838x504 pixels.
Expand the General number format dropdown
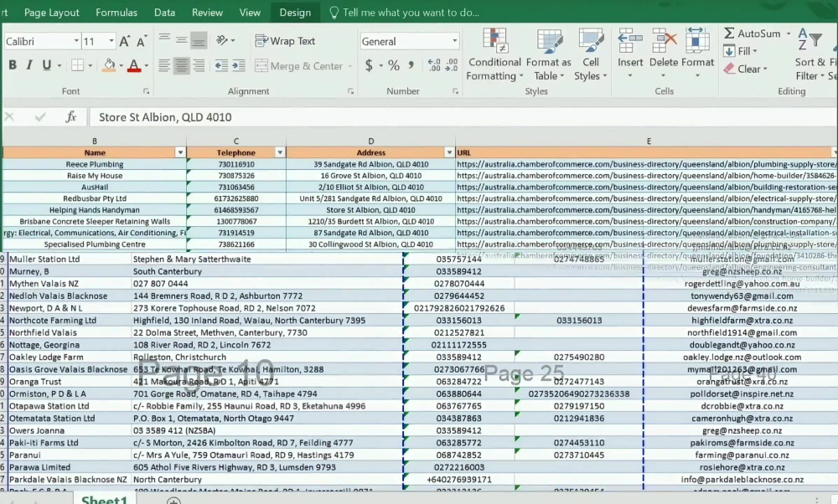(455, 41)
